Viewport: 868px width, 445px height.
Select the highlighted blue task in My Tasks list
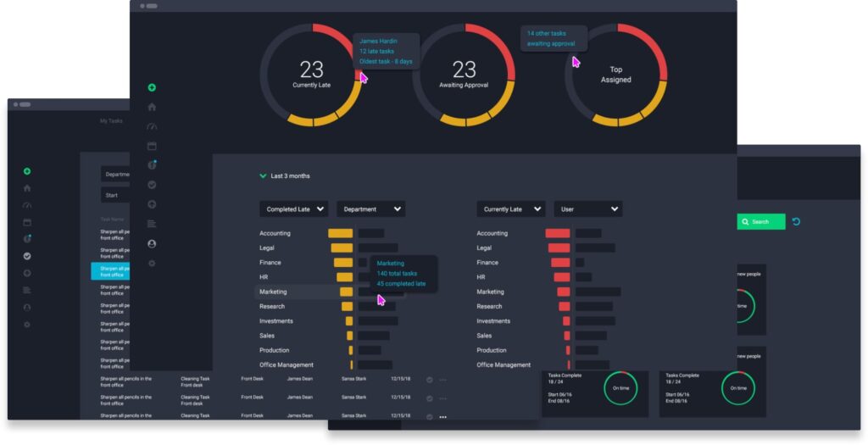pos(110,271)
